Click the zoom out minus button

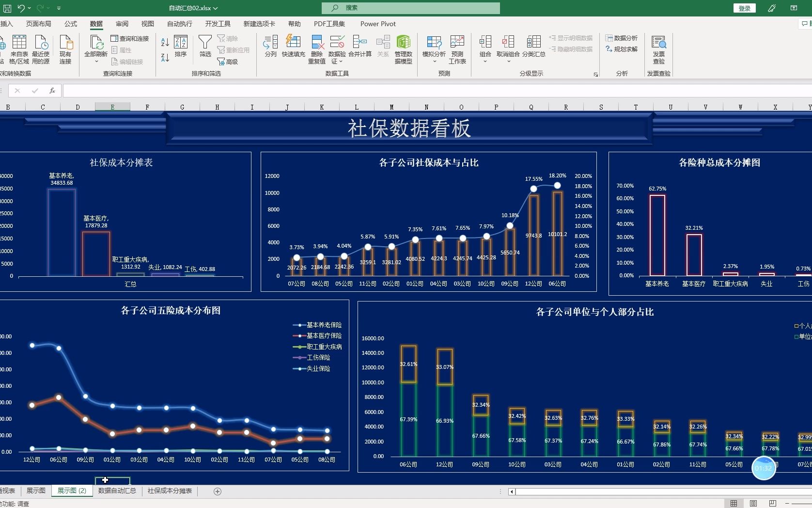click(x=788, y=504)
